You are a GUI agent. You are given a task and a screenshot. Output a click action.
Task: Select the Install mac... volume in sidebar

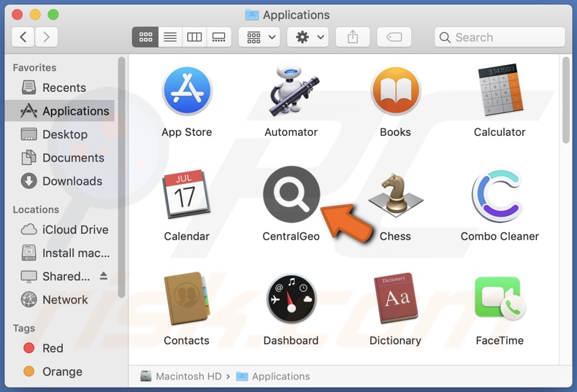coord(61,253)
